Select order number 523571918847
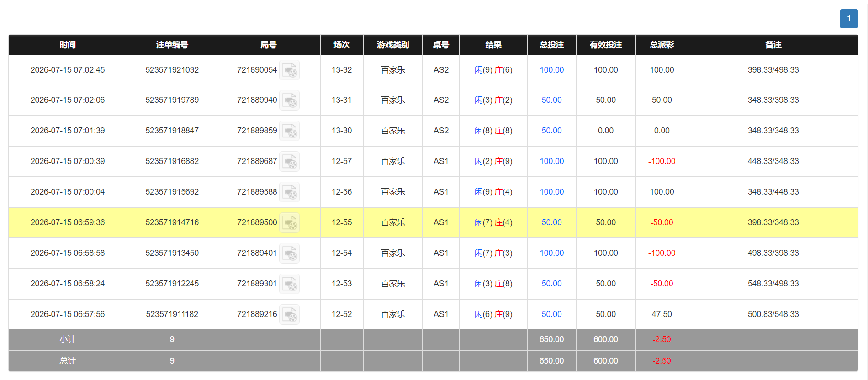The height and width of the screenshot is (380, 868). point(172,131)
